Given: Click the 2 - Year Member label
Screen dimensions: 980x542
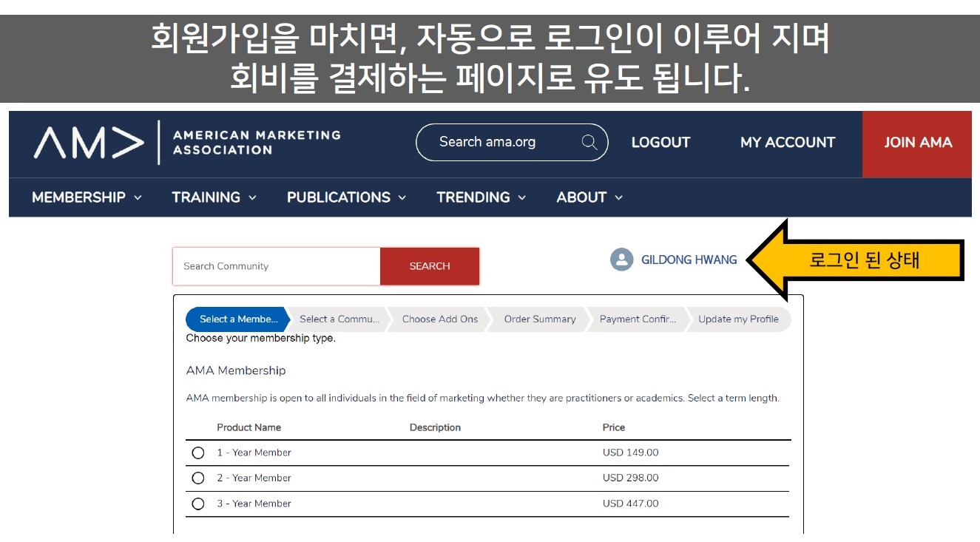Looking at the screenshot, I should click(254, 478).
